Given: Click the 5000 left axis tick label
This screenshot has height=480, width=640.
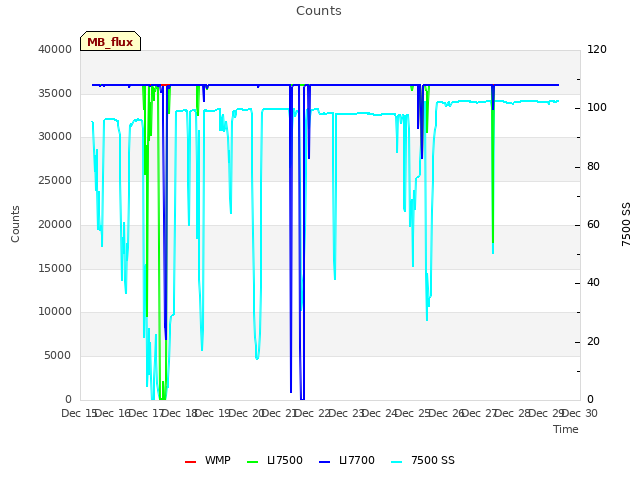Looking at the screenshot, I should pyautogui.click(x=58, y=356).
